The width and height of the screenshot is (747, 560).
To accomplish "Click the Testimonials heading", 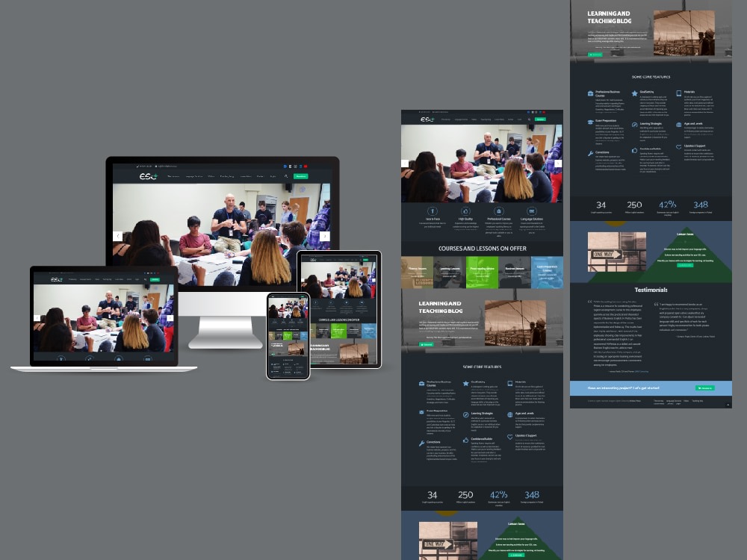I will pyautogui.click(x=651, y=290).
